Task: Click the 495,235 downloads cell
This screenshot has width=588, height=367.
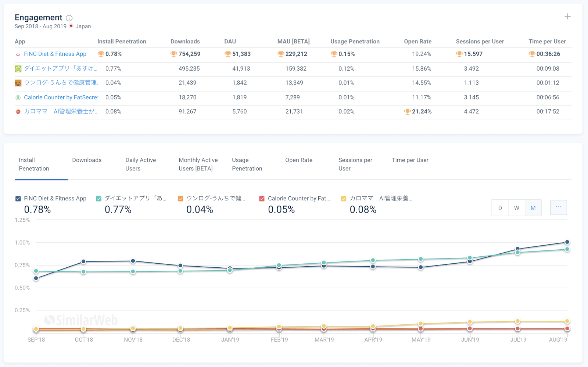Action: [189, 69]
